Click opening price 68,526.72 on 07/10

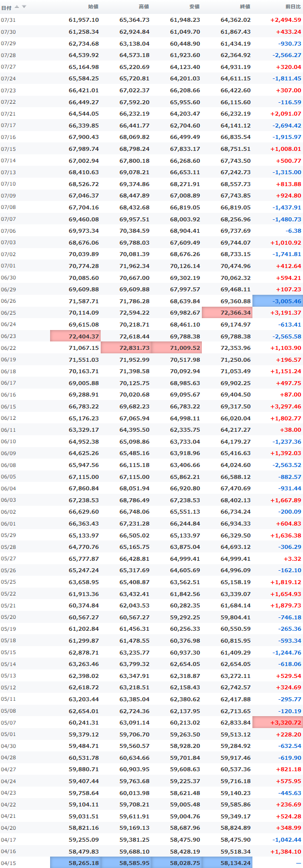[84, 184]
